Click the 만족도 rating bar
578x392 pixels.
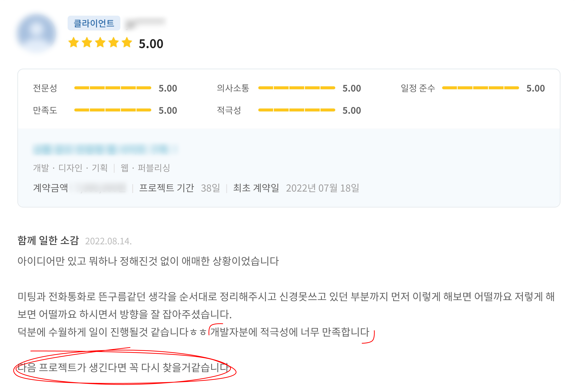coord(113,110)
